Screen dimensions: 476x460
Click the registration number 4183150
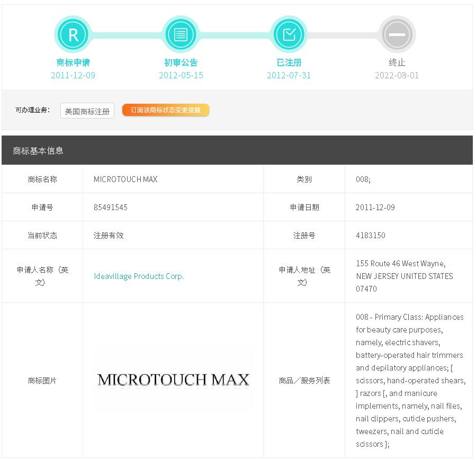pyautogui.click(x=371, y=236)
